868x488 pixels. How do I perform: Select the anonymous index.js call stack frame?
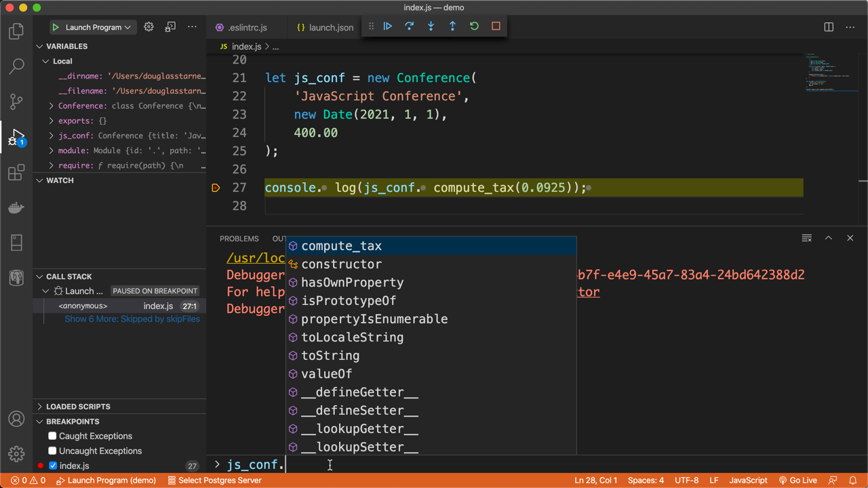[119, 306]
